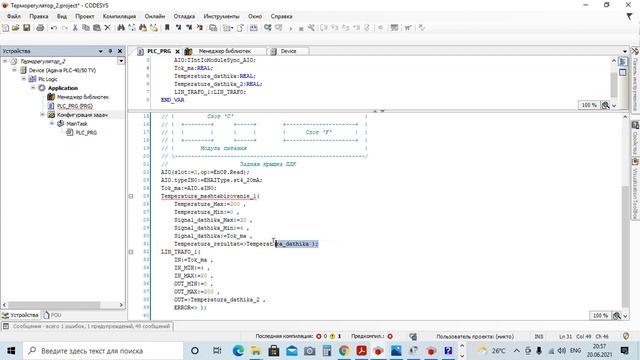Click the Windows taskbar search box
The height and width of the screenshot is (360, 640).
click(x=103, y=351)
